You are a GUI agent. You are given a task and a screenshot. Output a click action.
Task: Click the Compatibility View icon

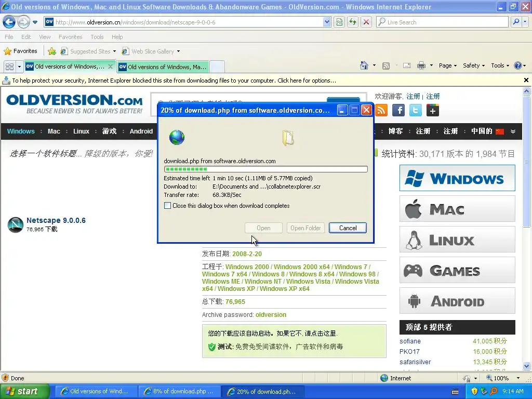339,22
